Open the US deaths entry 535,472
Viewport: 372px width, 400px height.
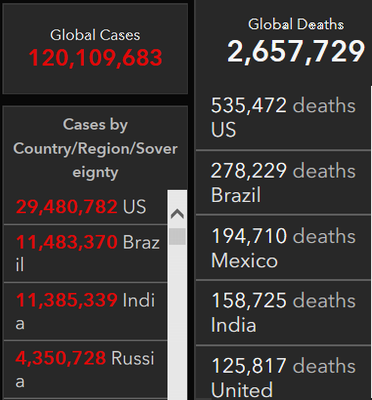tap(283, 117)
